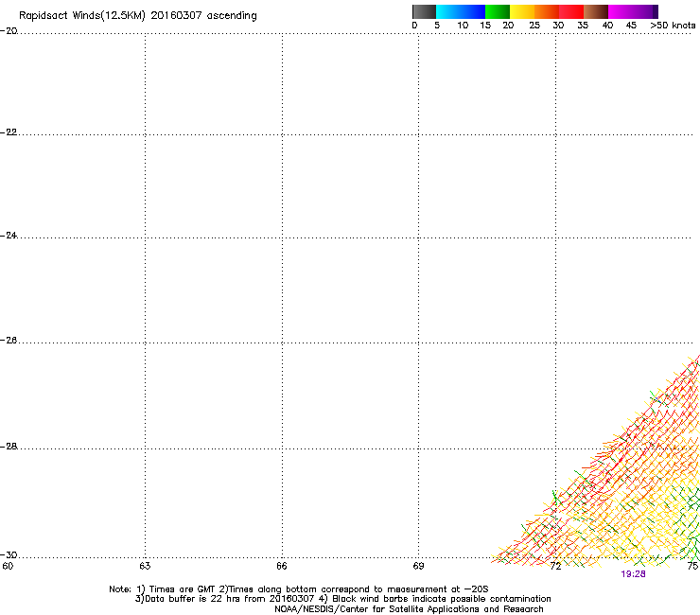Click the NOAA/NESDIS credit line
This screenshot has width=700, height=615.
(409, 609)
